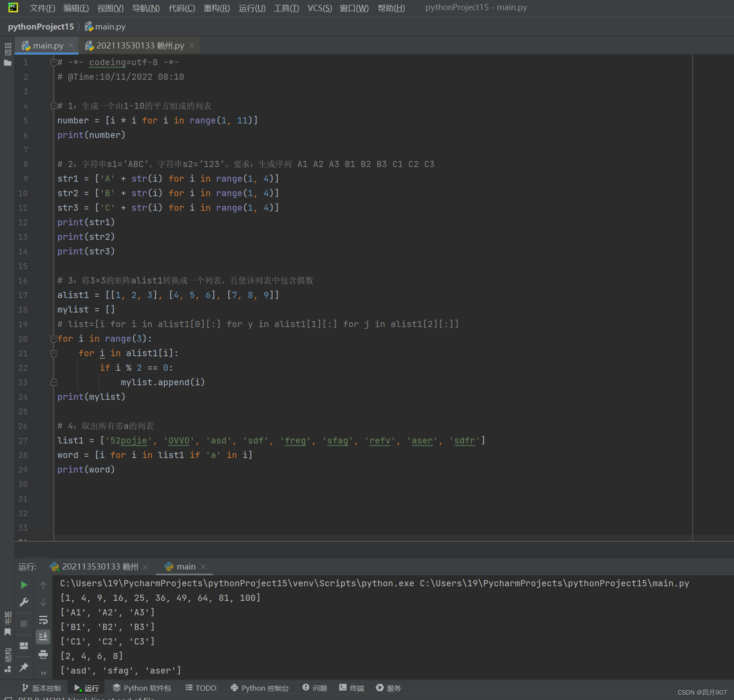Open 工具(T) menu

tap(286, 8)
